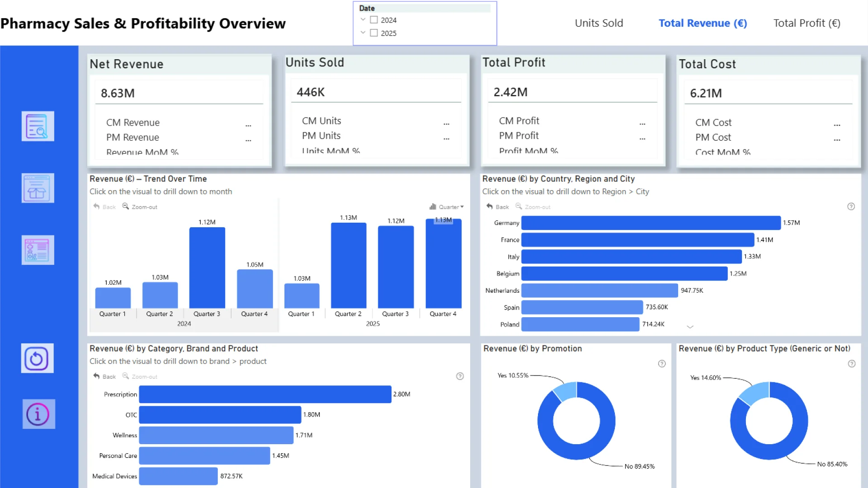Open the product box page sidebar icon
868x488 pixels.
[x=38, y=188]
